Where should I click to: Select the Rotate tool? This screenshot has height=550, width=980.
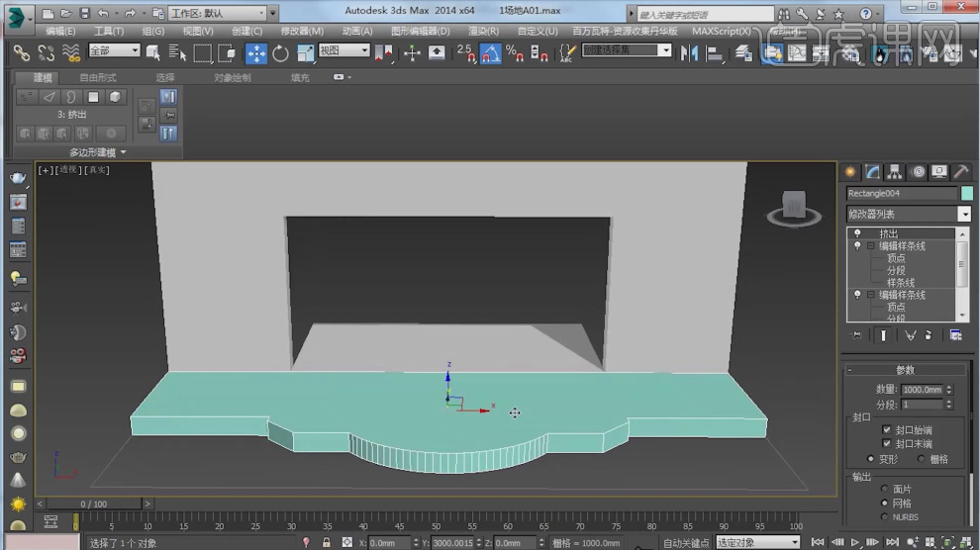(x=280, y=53)
